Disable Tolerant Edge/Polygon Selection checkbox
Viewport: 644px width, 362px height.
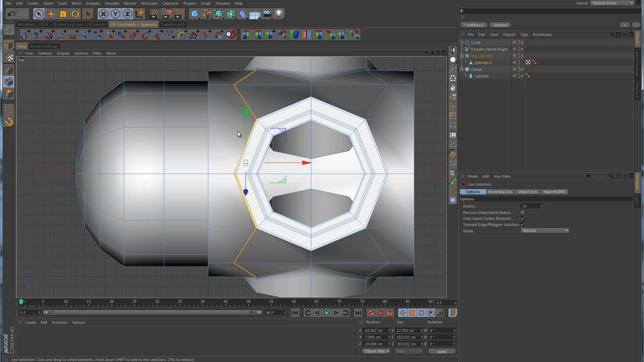[x=522, y=225]
